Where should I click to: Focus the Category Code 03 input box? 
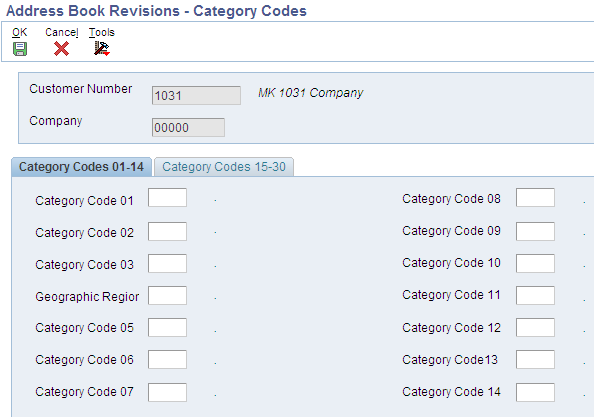coord(167,264)
